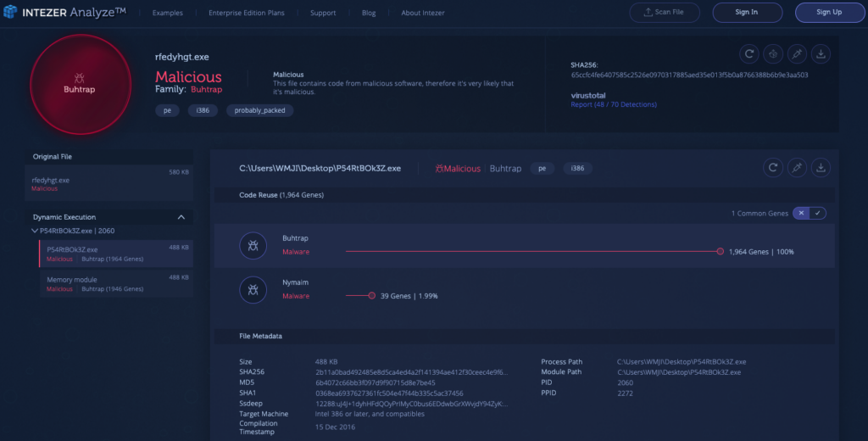The height and width of the screenshot is (441, 868).
Task: Click the File Metadata section header
Action: [x=261, y=337]
